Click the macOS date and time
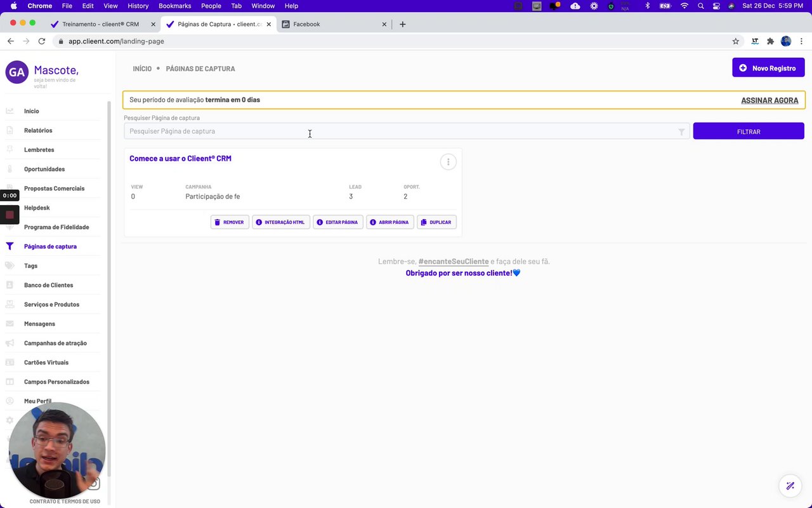Image resolution: width=812 pixels, height=508 pixels. click(772, 6)
